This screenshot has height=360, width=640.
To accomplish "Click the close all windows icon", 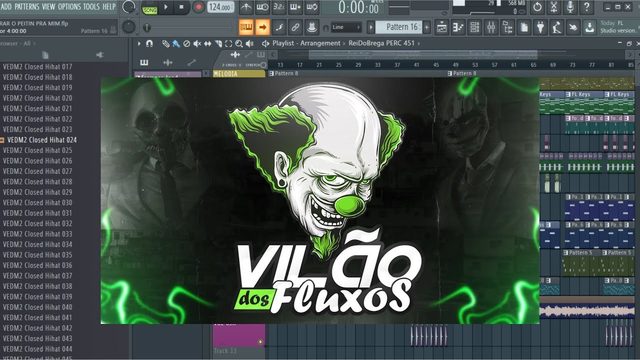I will (573, 27).
